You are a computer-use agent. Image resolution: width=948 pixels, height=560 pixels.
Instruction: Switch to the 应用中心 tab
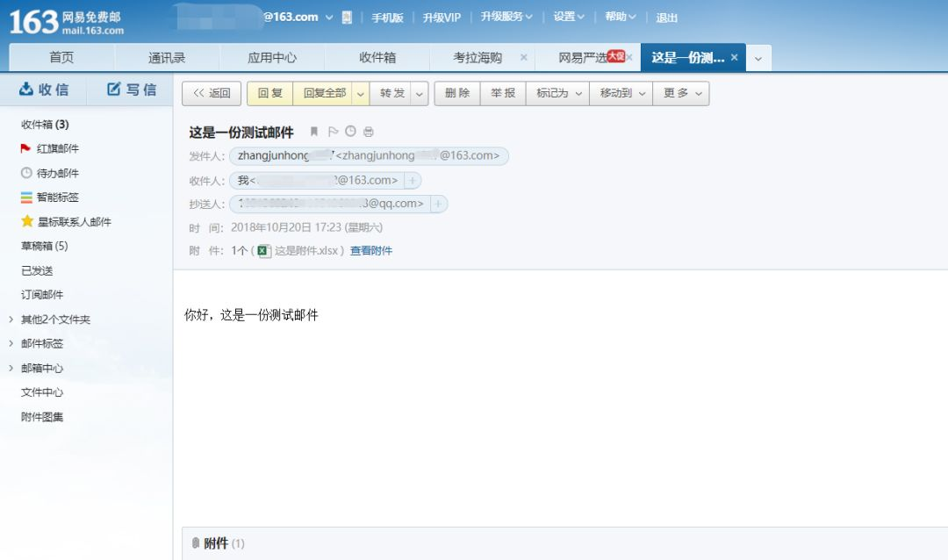click(x=272, y=57)
